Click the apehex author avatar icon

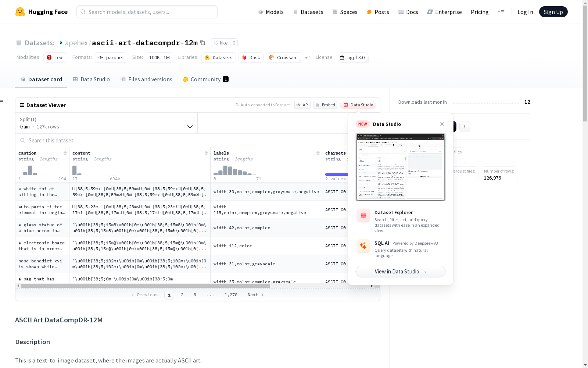coord(61,43)
